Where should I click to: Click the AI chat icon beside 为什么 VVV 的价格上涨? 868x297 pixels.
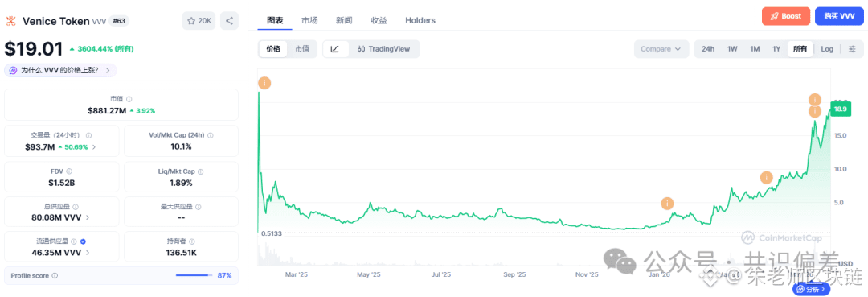14,70
